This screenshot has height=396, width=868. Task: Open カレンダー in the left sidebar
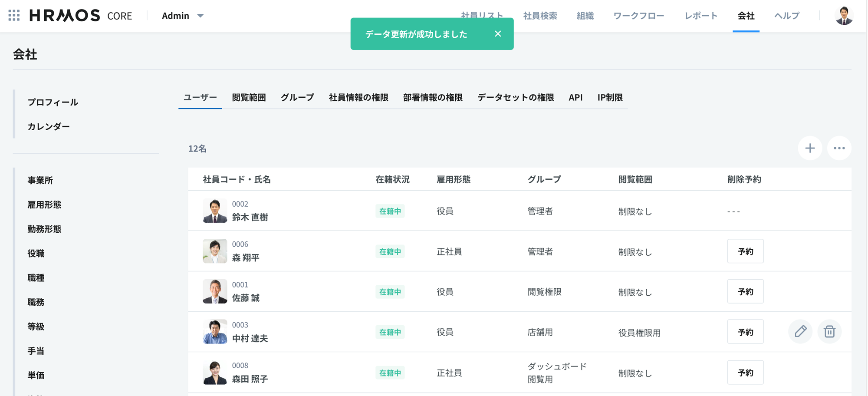point(49,126)
